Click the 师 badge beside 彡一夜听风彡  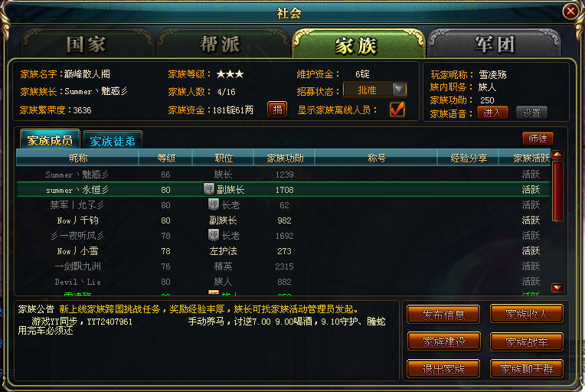point(214,235)
